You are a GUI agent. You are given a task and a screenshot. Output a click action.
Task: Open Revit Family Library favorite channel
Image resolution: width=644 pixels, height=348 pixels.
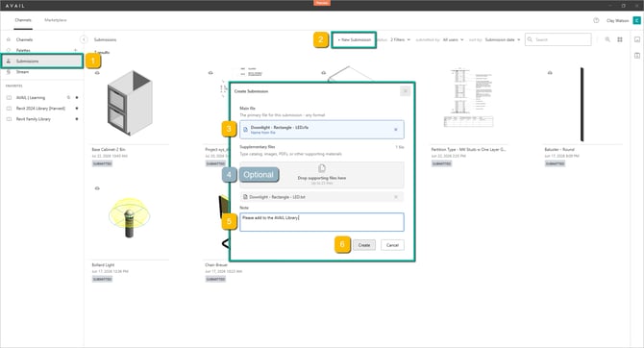(x=34, y=119)
